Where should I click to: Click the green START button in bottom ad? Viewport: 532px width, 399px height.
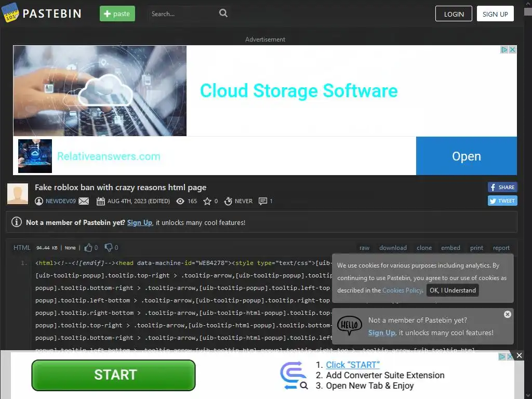point(113,375)
